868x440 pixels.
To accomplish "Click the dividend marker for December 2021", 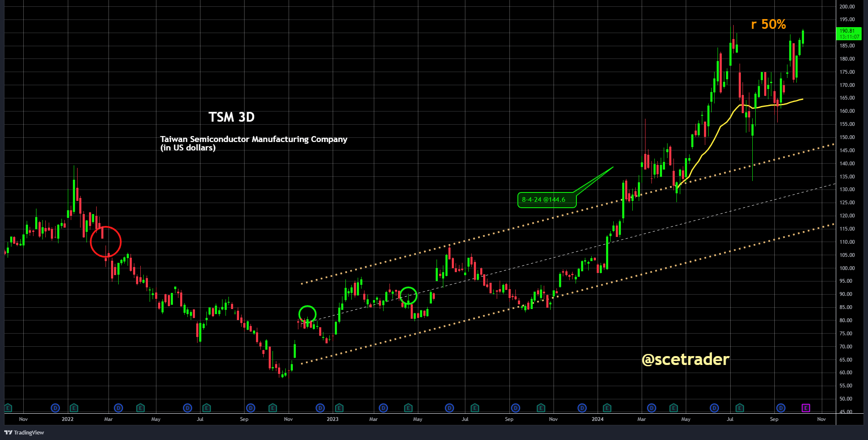I will (55, 408).
